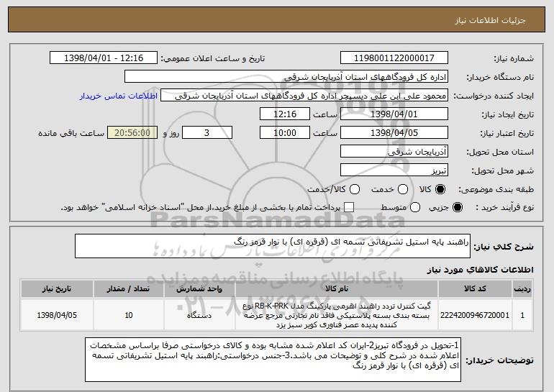This screenshot has height=392, width=554.
Task: Select the کالا radio button
Action: click(x=440, y=189)
